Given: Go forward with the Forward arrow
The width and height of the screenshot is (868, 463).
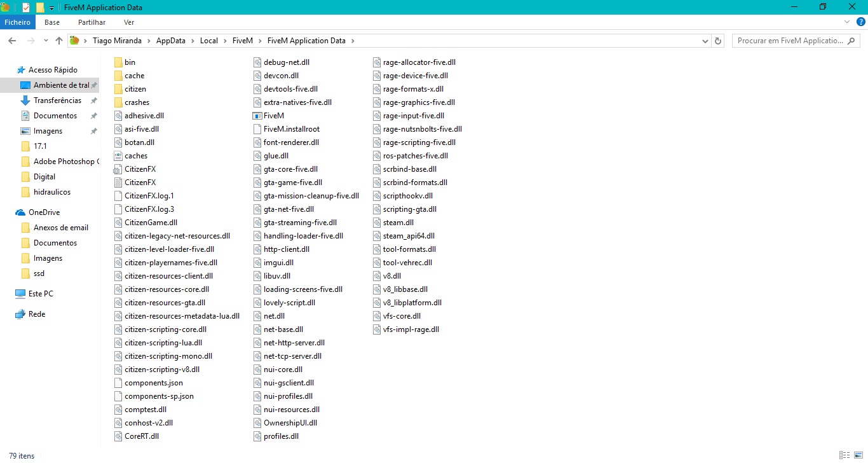Looking at the screenshot, I should tap(31, 41).
